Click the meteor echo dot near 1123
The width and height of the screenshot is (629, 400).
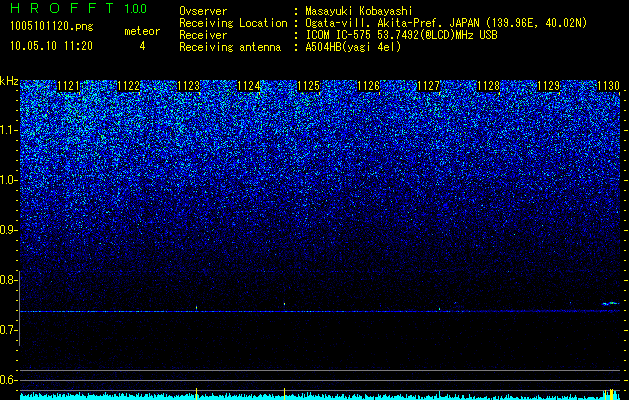tap(197, 308)
